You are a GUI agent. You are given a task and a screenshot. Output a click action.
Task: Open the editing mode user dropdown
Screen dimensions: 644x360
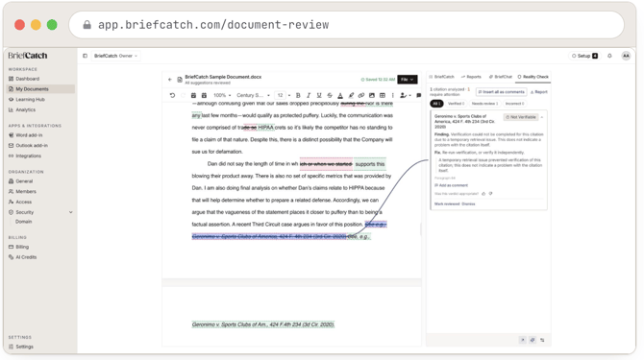pyautogui.click(x=406, y=95)
